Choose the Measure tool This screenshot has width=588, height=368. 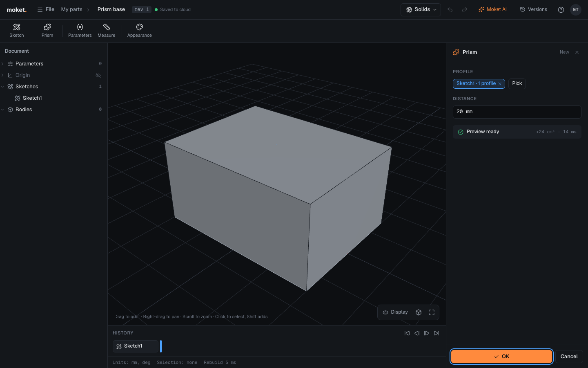pos(106,31)
